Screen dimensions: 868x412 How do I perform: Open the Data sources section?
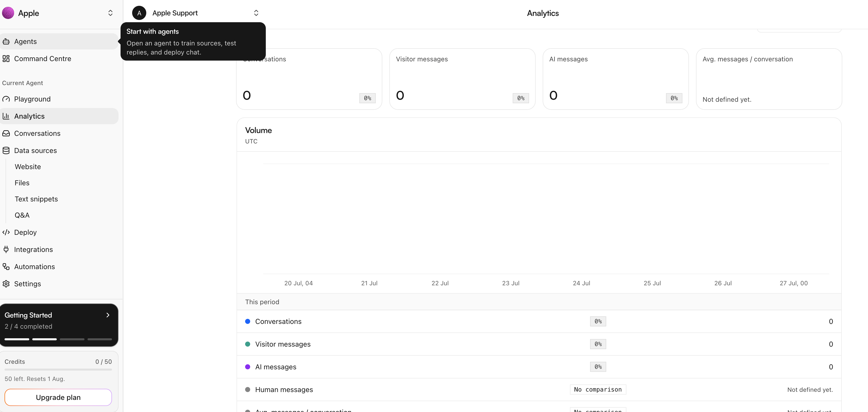point(59,150)
